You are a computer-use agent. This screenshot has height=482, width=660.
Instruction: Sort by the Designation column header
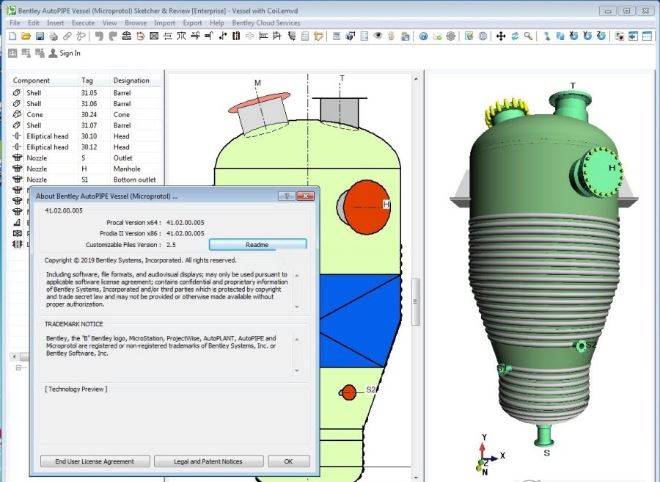pyautogui.click(x=131, y=80)
